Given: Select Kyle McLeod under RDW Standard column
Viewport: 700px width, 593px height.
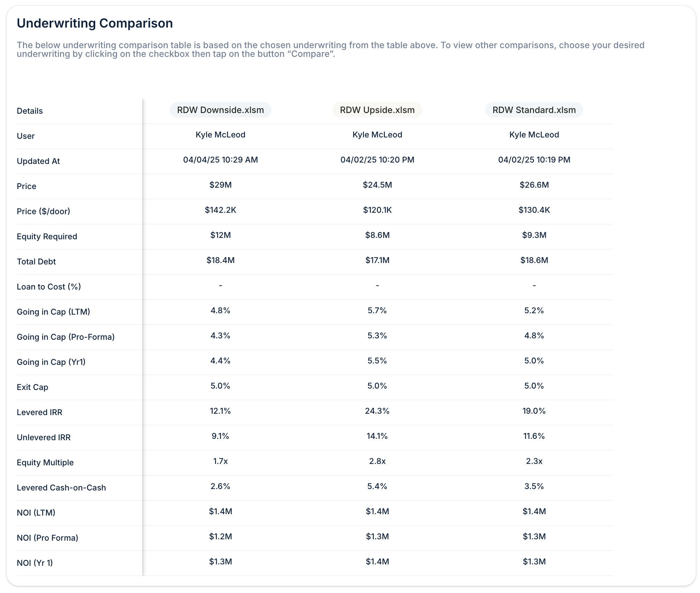Looking at the screenshot, I should pos(534,135).
